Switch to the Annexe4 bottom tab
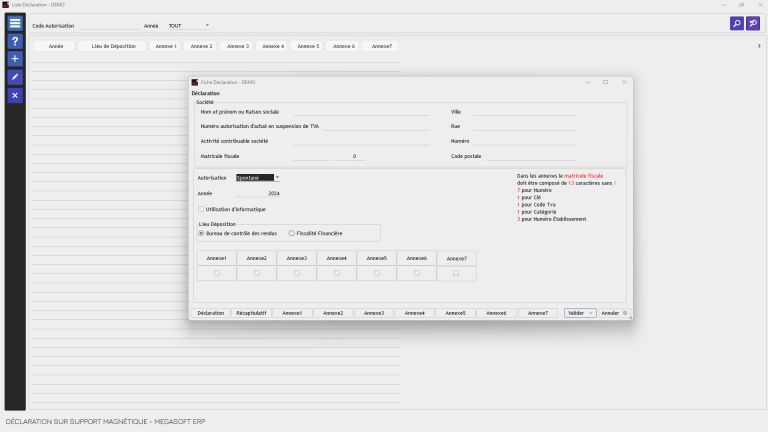768x432 pixels. click(415, 313)
